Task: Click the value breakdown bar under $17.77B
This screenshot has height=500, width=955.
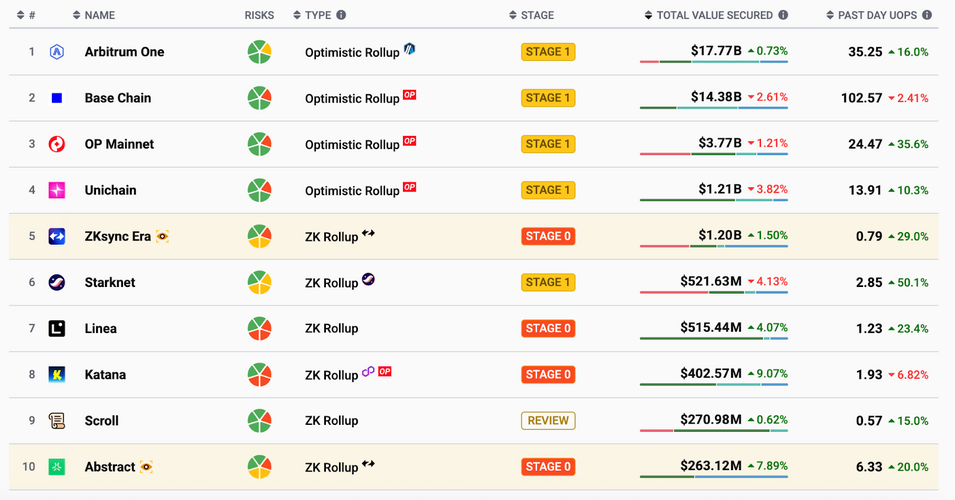Action: pos(713,62)
